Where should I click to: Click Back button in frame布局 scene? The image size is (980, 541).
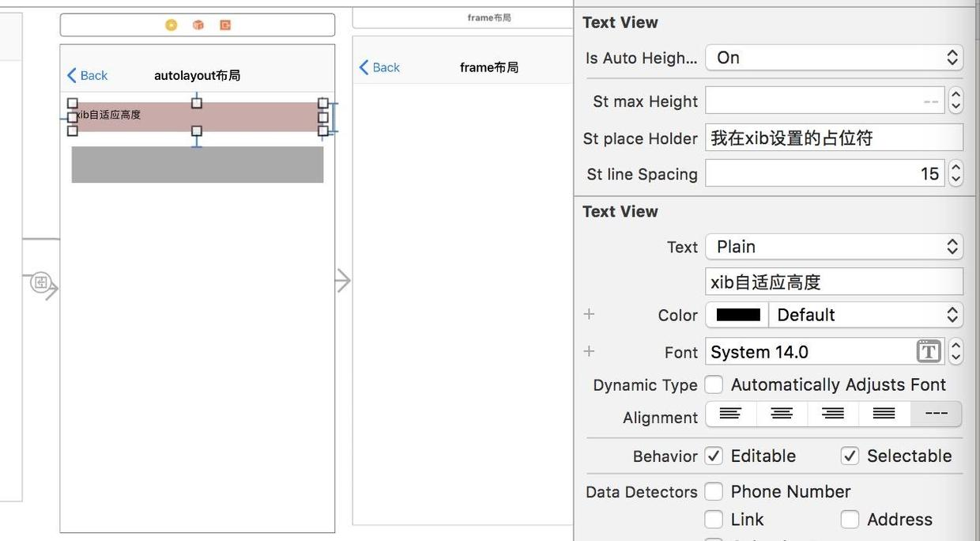coord(380,67)
